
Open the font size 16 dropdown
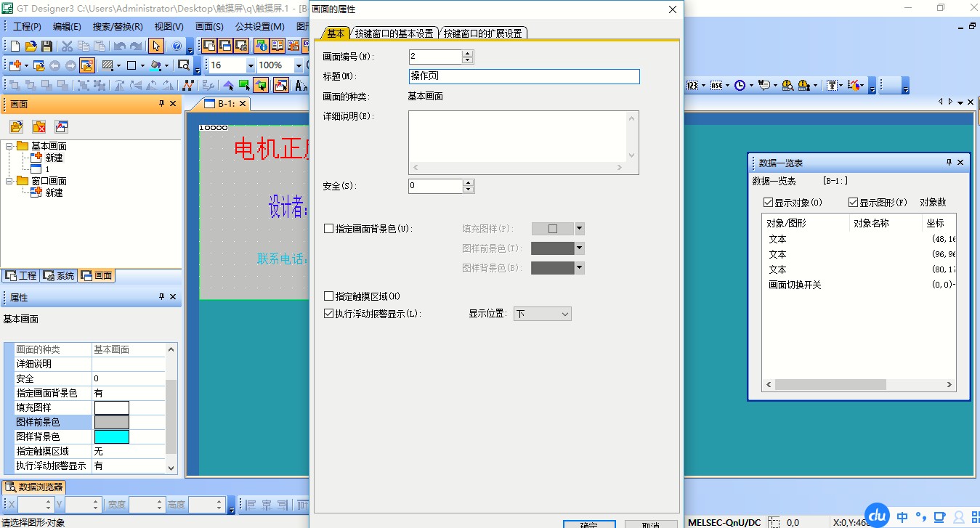251,65
